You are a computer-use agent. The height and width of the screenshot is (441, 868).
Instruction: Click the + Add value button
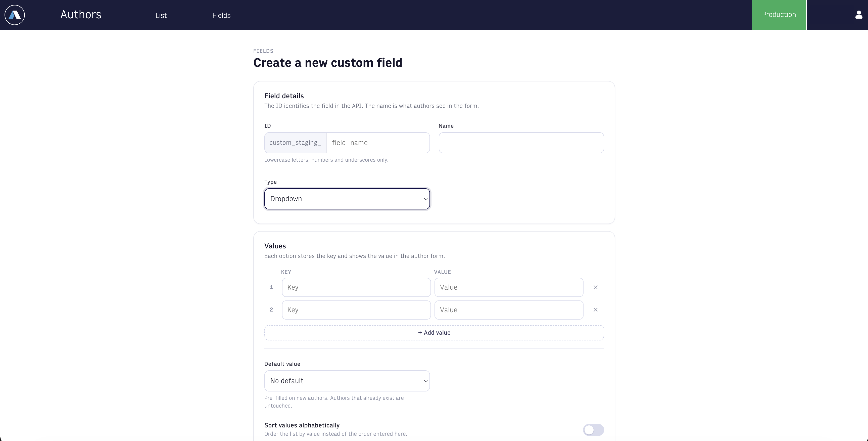coord(434,333)
